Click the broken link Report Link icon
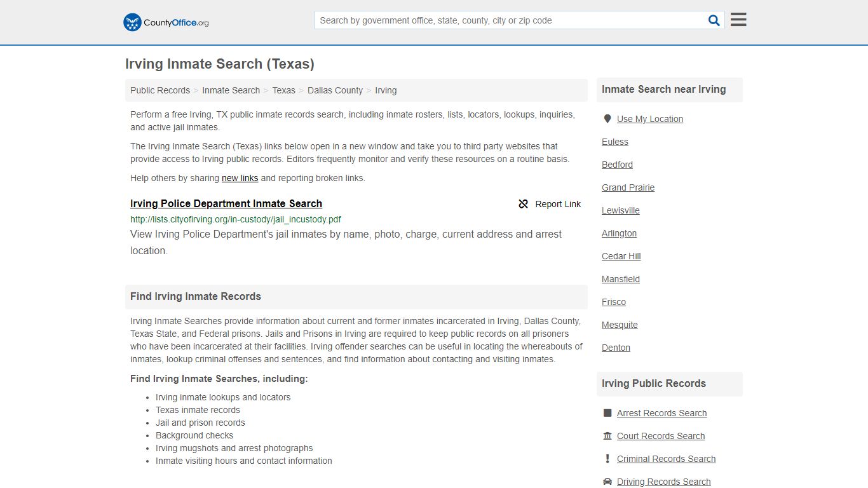 pyautogui.click(x=524, y=204)
